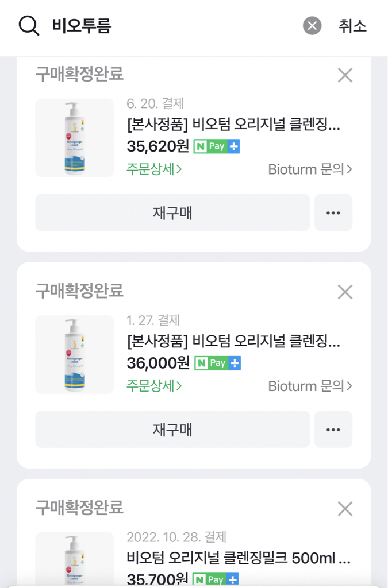Open the product thumbnail of the 1. 27. order
Image resolution: width=388 pixels, height=588 pixels.
74,354
